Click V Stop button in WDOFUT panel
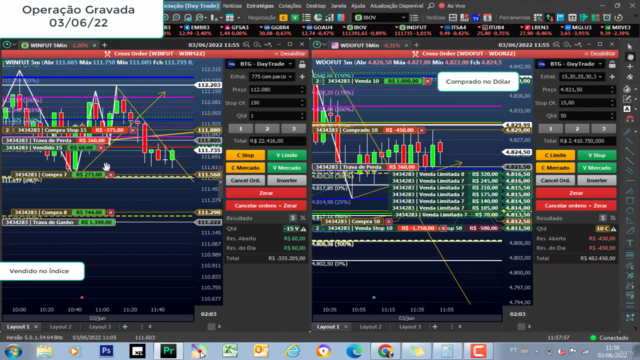This screenshot has height=360, width=640. (x=597, y=155)
